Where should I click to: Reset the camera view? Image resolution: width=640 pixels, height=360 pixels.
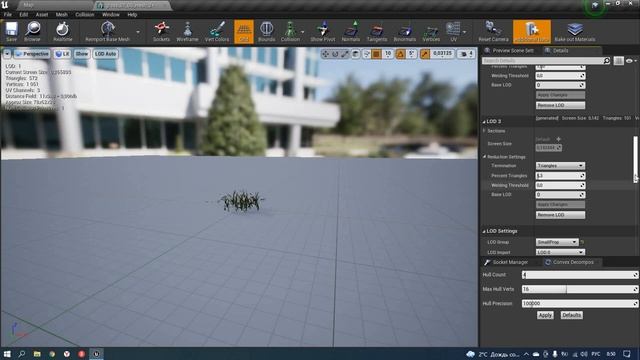493,31
